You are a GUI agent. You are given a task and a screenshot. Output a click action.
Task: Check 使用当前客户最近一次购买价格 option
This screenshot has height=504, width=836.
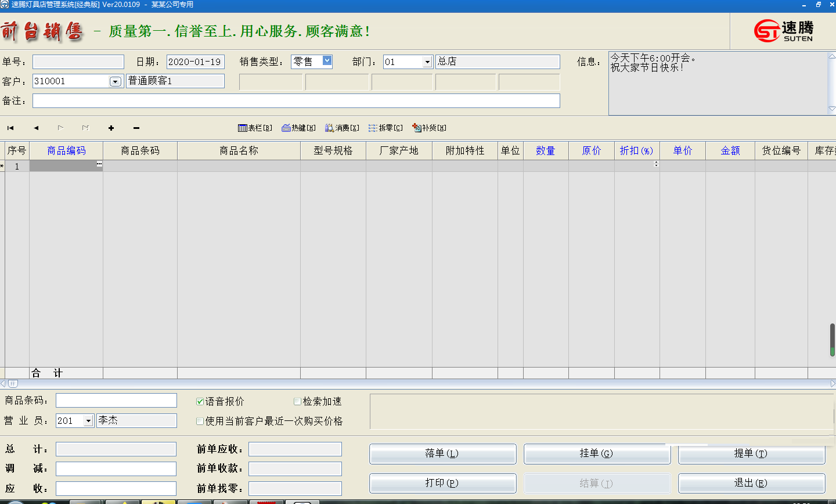click(200, 421)
